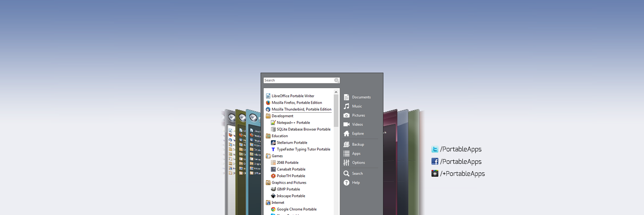644x215 pixels.
Task: Open Google Chrome Portable icon
Action: [x=273, y=209]
